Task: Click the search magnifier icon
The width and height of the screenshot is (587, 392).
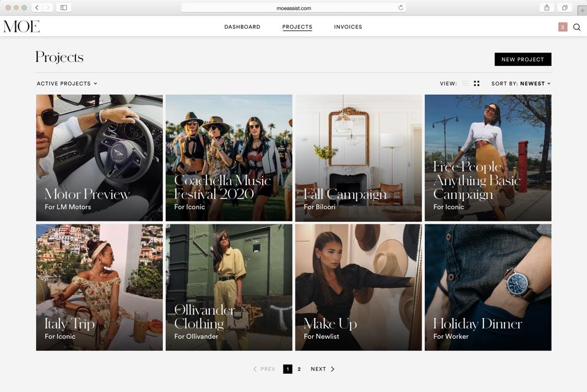Action: click(x=577, y=27)
